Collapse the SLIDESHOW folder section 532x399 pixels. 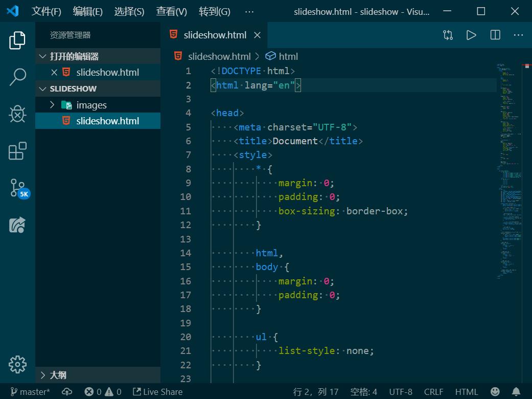98,88
